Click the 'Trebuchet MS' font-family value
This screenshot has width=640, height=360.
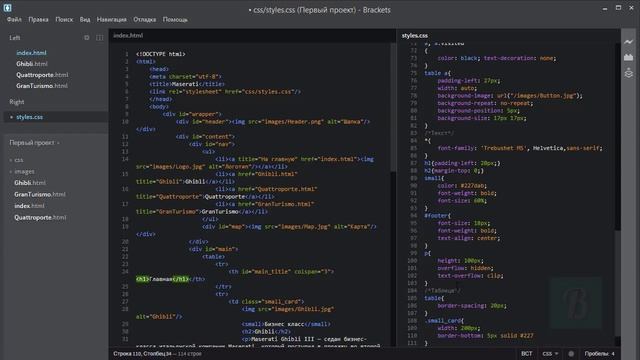point(504,148)
